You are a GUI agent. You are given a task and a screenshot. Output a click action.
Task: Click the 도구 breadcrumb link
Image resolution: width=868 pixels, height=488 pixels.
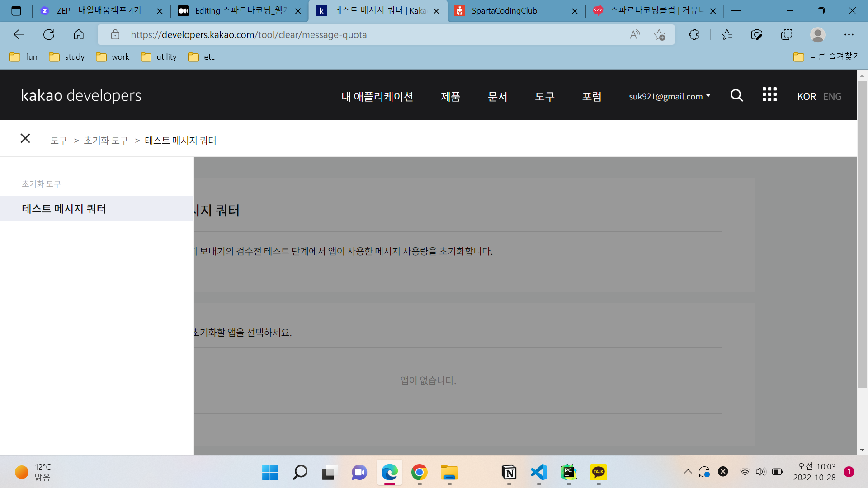[59, 141]
